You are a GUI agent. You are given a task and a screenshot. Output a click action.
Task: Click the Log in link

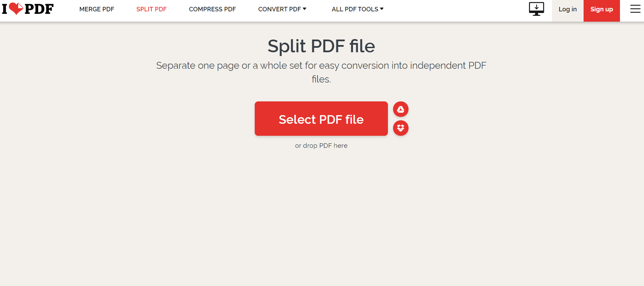(567, 9)
